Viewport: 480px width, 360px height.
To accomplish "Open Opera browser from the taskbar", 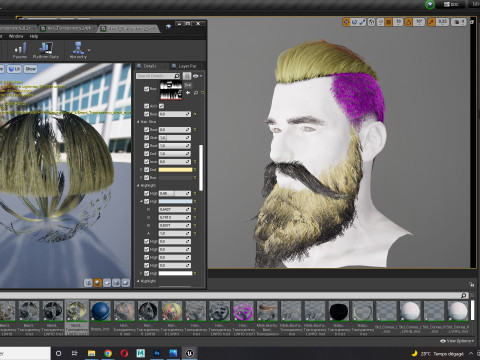I will click(x=124, y=353).
